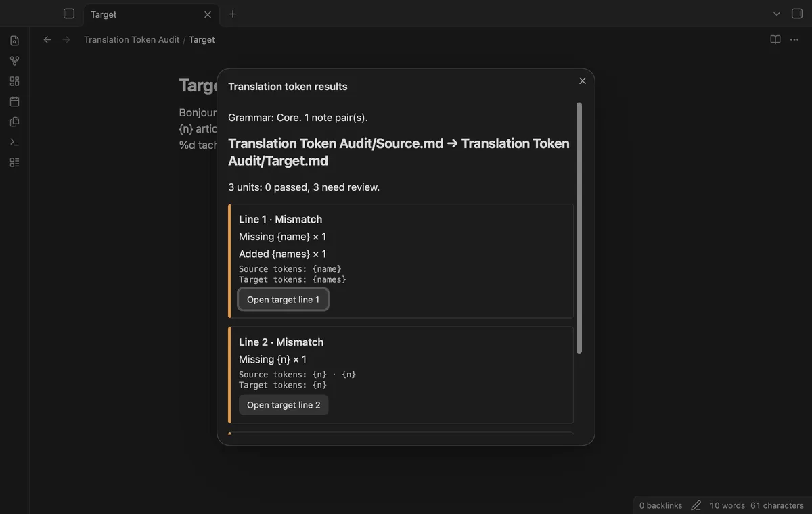Click the results dialog scrollbar
The width and height of the screenshot is (812, 514).
click(579, 228)
